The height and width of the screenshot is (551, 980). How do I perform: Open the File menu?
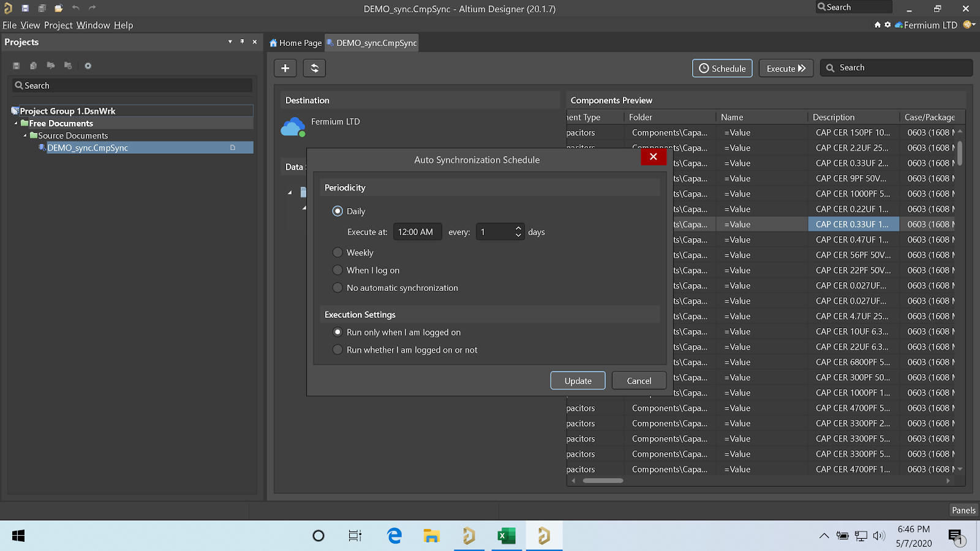(9, 25)
